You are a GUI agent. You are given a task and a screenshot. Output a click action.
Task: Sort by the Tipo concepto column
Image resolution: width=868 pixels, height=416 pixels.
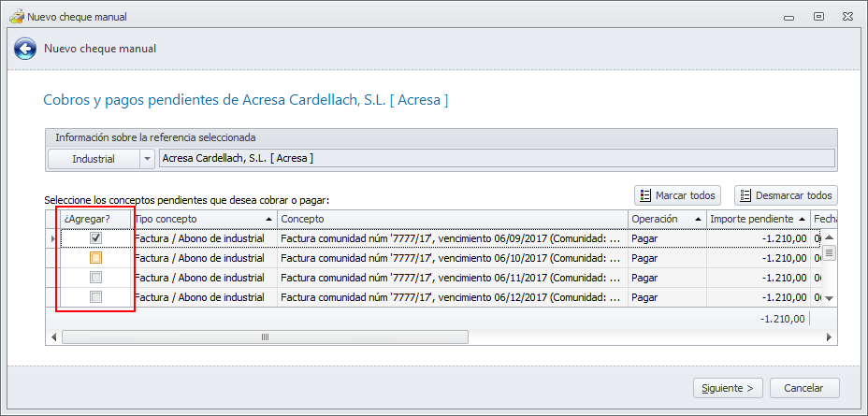204,219
